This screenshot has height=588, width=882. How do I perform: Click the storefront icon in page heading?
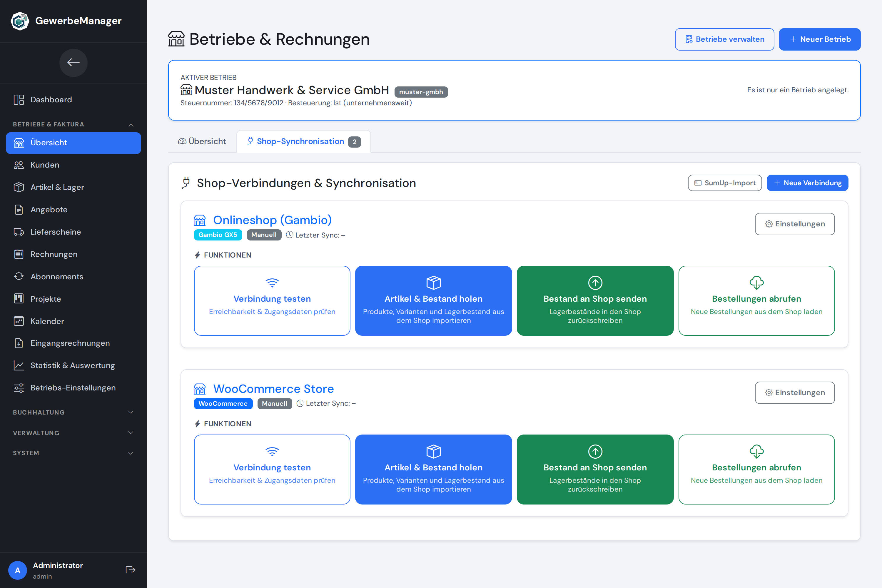click(x=176, y=39)
